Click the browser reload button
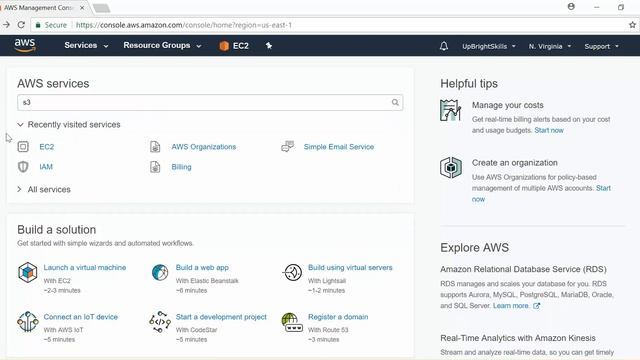The width and height of the screenshot is (640, 360). pyautogui.click(x=21, y=25)
